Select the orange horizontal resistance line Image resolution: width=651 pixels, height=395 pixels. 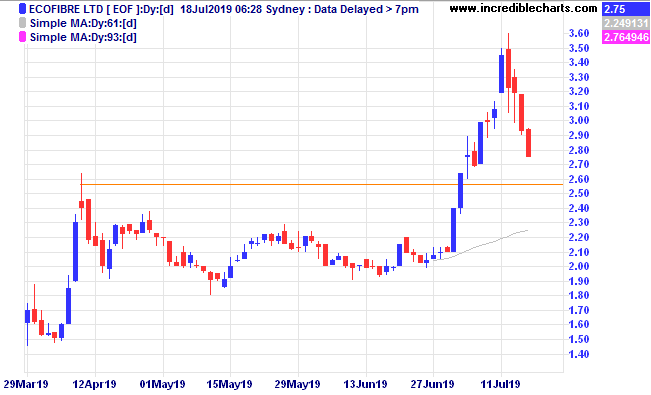point(322,184)
